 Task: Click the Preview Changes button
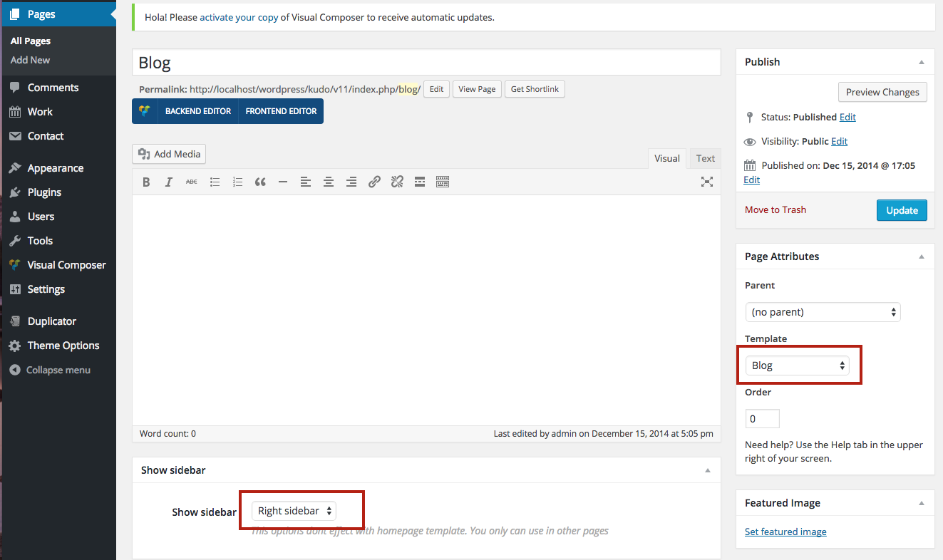tap(882, 92)
